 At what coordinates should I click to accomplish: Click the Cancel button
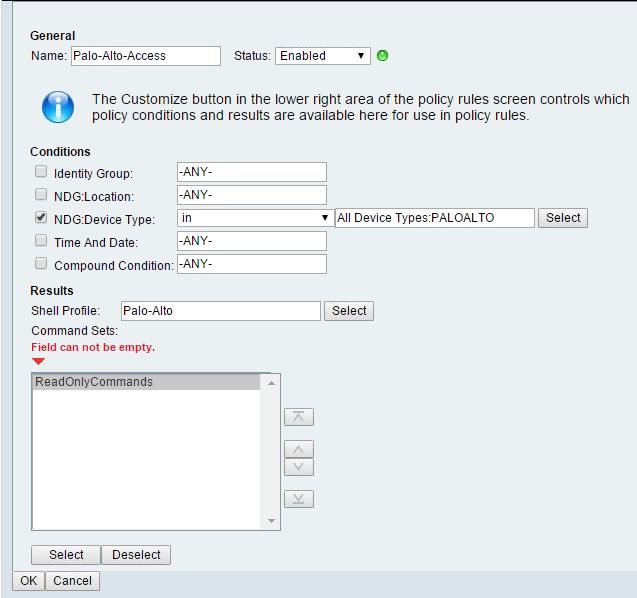coord(72,581)
